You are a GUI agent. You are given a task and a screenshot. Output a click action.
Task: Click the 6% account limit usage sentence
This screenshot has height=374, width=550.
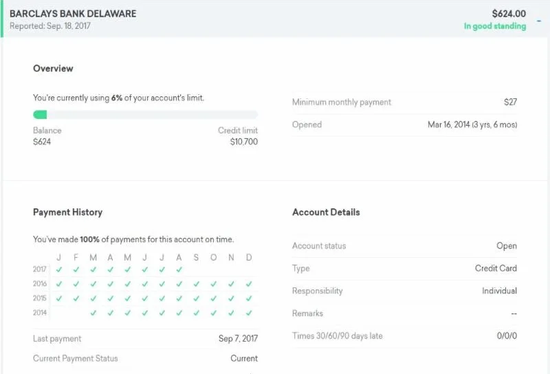click(x=119, y=98)
